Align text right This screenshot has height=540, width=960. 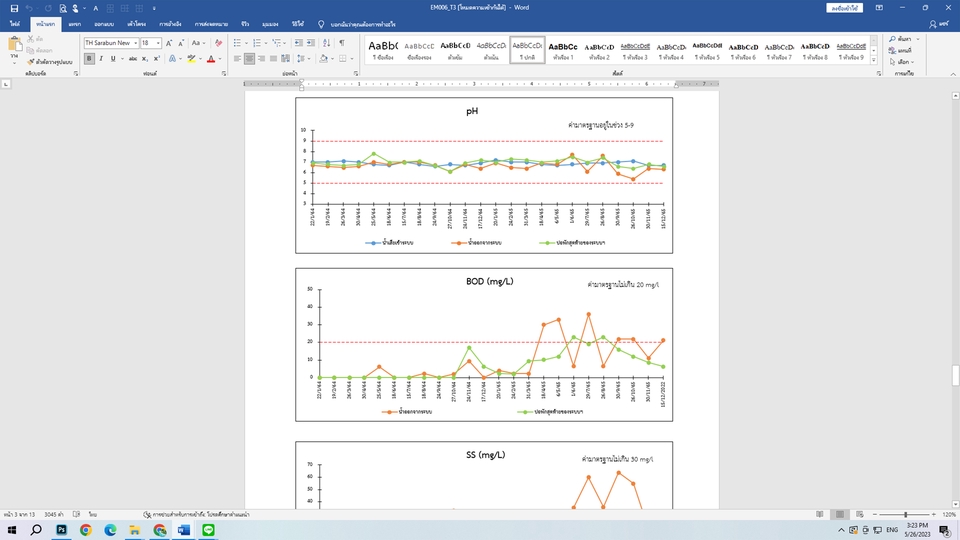[x=261, y=59]
